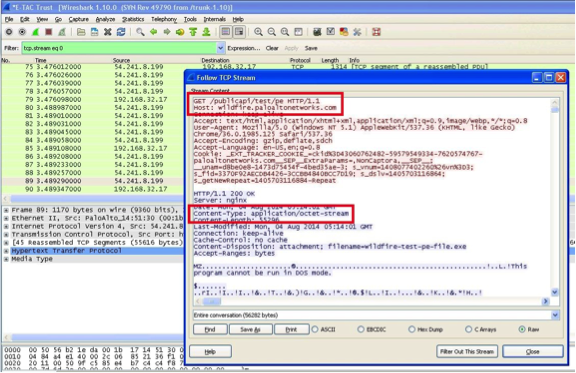The height and width of the screenshot is (373, 576).
Task: Go back in packet history arrow
Action: tap(154, 32)
